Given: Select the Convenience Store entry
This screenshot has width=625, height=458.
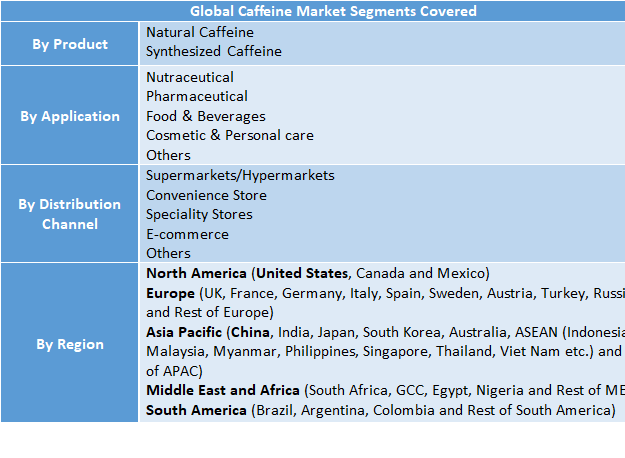Looking at the screenshot, I should [x=207, y=195].
